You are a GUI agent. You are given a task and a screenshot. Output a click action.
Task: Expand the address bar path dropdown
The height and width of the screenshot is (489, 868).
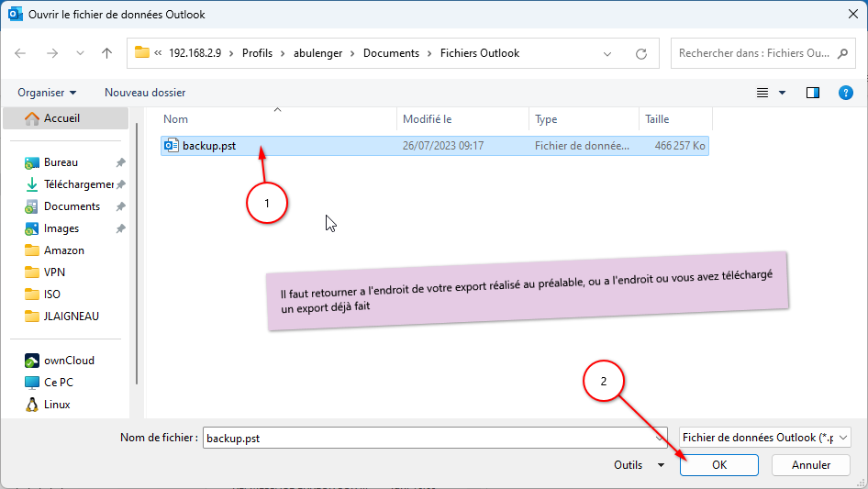coord(607,53)
